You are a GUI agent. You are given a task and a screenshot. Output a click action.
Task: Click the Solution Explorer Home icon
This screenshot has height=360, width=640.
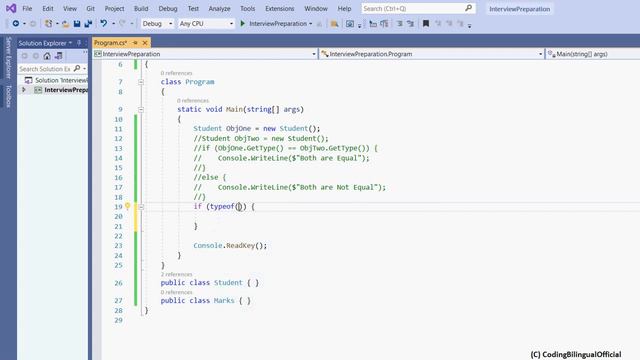click(x=47, y=56)
